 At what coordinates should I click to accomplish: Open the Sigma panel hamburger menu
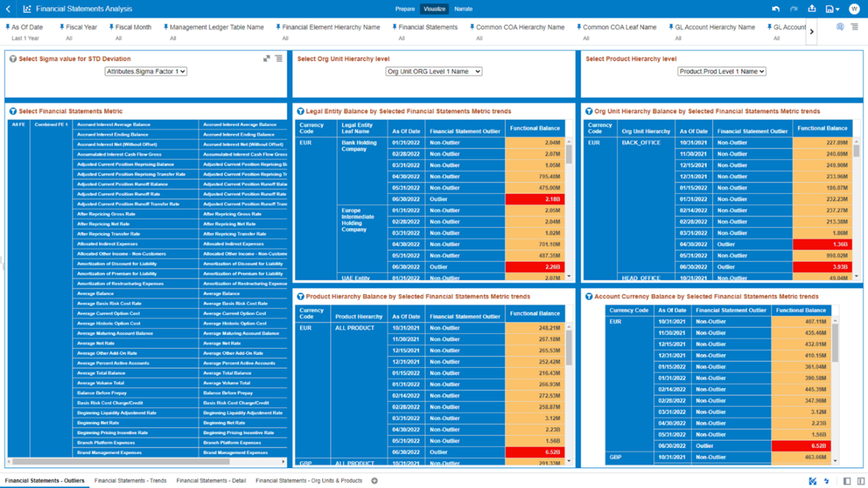tap(279, 59)
